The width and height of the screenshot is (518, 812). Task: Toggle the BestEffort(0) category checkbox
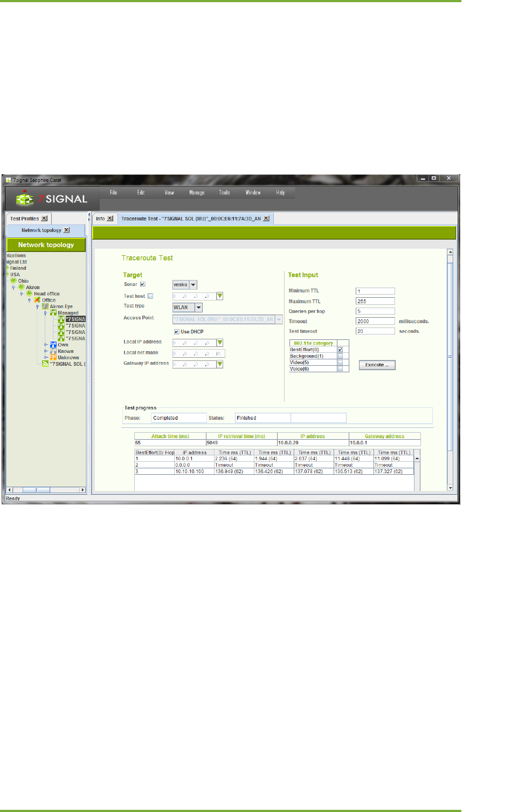[340, 350]
